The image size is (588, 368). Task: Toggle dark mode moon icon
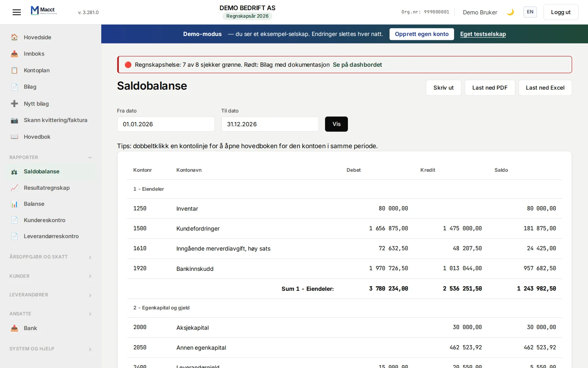(510, 12)
